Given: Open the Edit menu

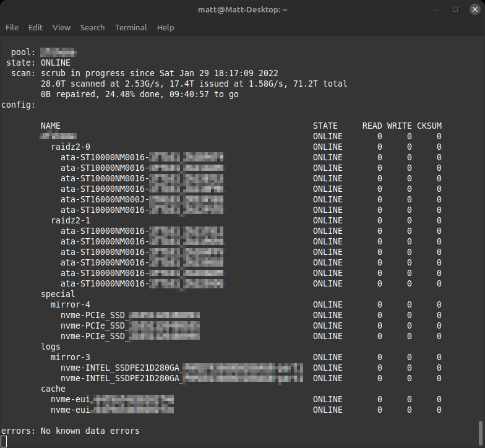Looking at the screenshot, I should coord(35,27).
